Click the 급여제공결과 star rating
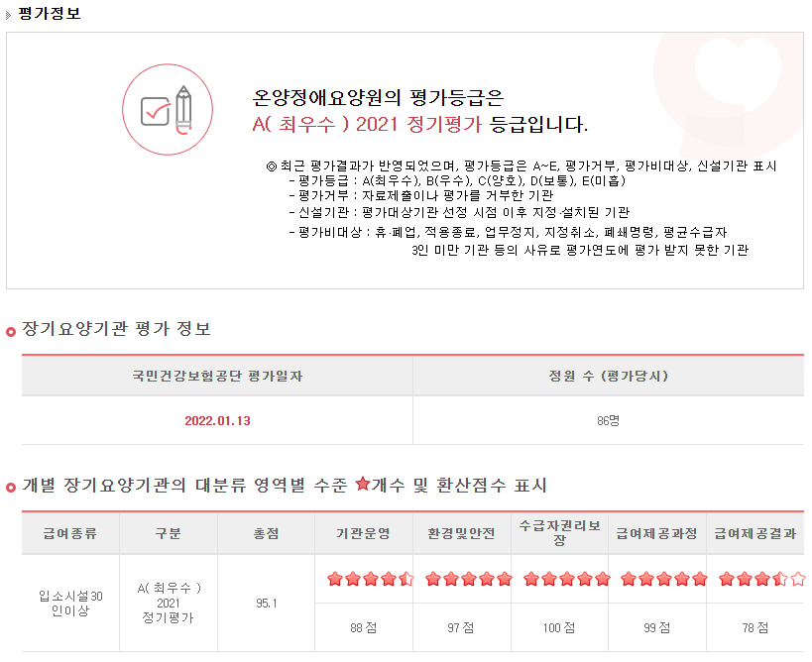The width and height of the screenshot is (812, 662). (761, 579)
